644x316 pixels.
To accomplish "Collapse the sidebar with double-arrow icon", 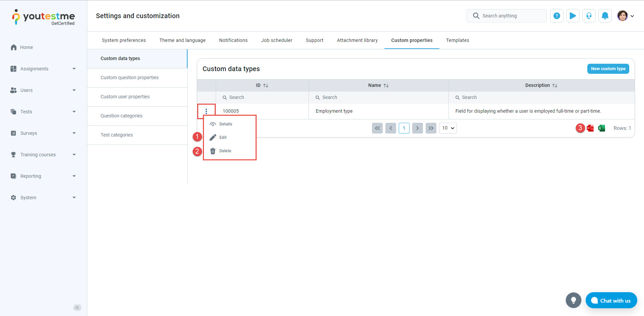I will [77, 308].
